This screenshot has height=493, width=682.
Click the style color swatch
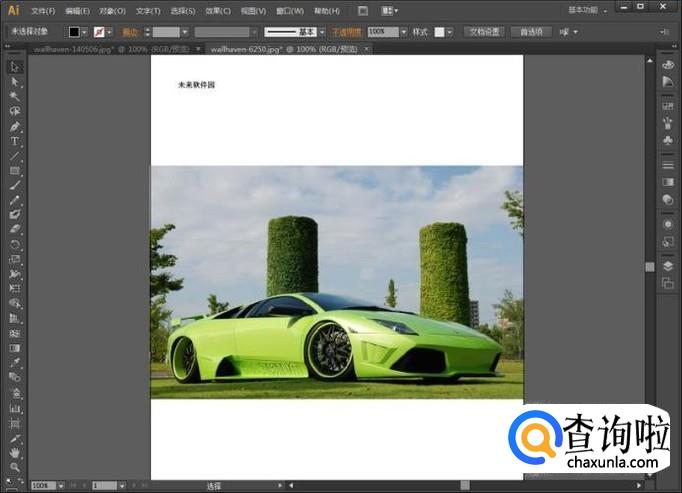pyautogui.click(x=440, y=32)
